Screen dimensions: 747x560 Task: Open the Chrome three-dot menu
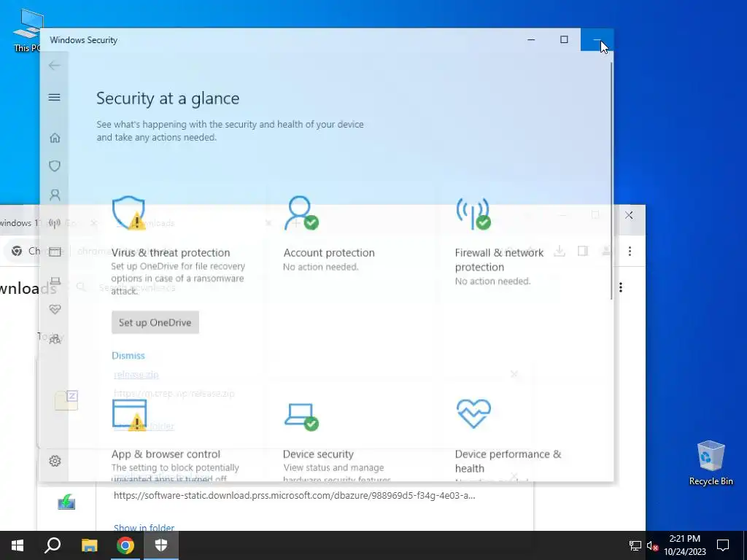[630, 251]
